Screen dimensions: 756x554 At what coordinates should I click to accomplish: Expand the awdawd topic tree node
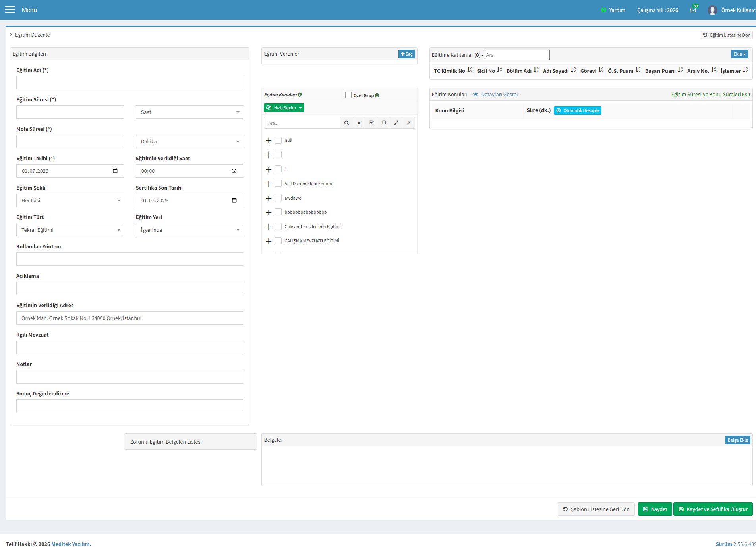click(x=269, y=198)
